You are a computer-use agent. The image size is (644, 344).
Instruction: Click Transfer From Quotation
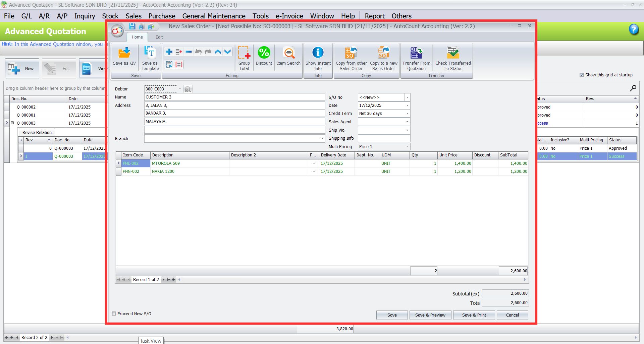(416, 57)
